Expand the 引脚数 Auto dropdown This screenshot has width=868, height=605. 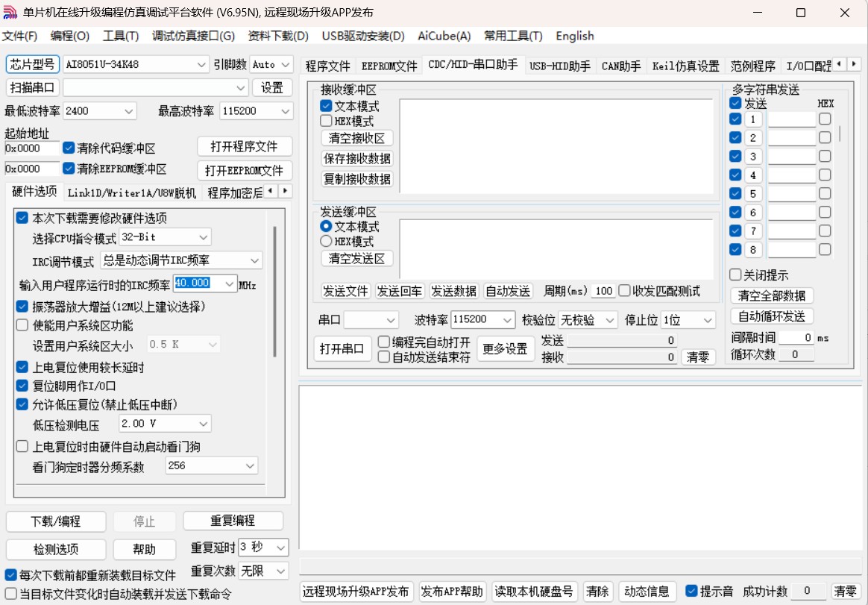point(286,65)
